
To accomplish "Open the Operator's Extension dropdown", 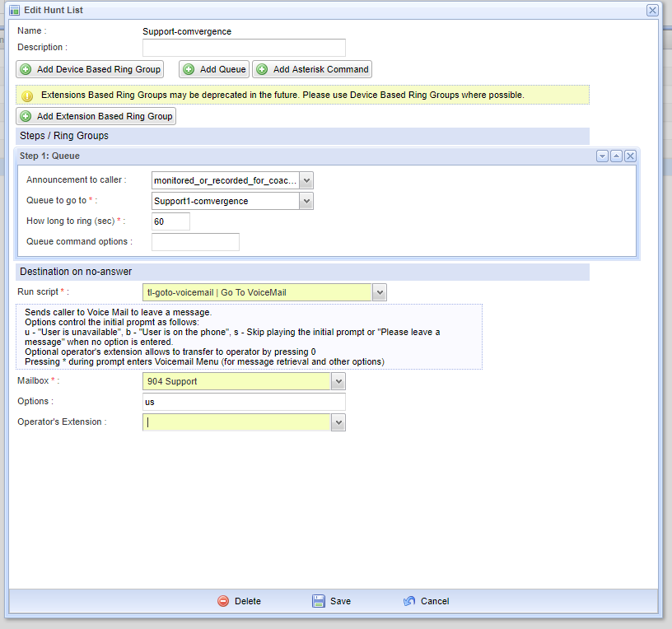I will (338, 422).
